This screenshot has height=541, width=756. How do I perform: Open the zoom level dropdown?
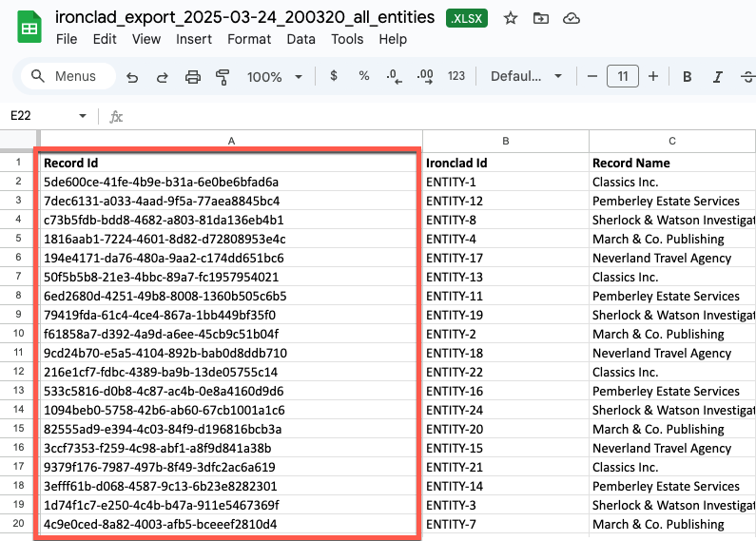point(274,77)
